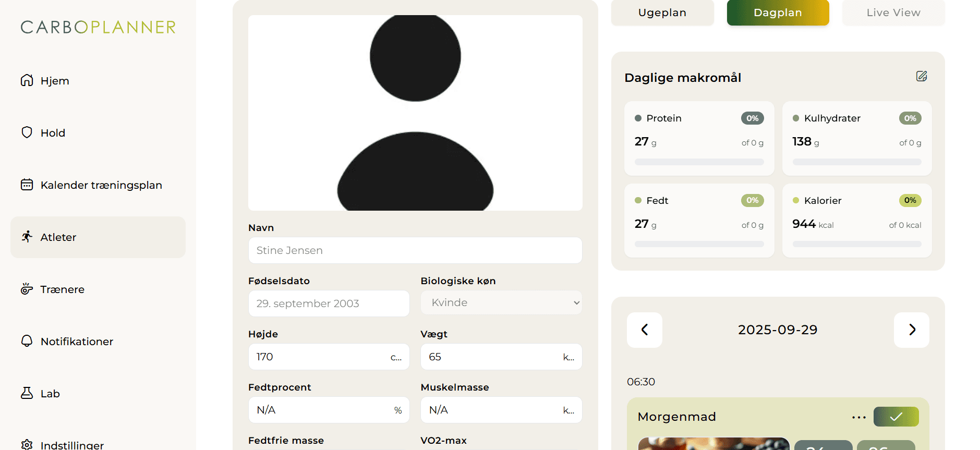Open Atleter in the sidebar

(x=98, y=237)
